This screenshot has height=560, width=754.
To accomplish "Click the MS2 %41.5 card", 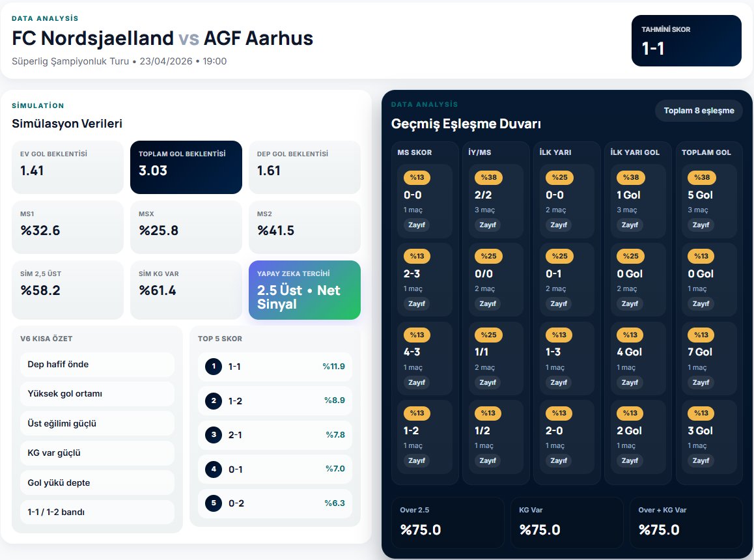I will pos(304,227).
